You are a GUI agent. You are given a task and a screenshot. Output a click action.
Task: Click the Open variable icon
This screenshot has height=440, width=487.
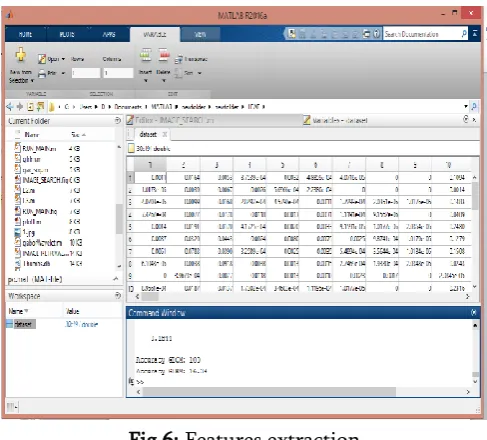[42, 59]
